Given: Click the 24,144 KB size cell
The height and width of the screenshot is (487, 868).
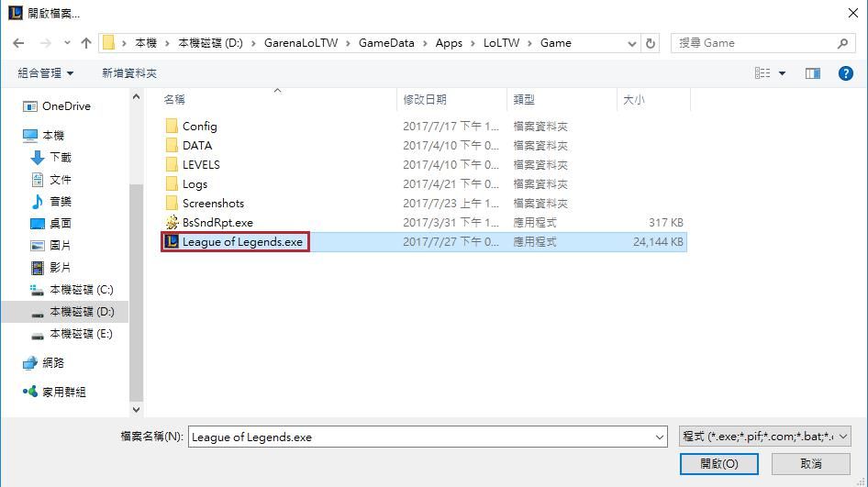Looking at the screenshot, I should click(x=658, y=242).
